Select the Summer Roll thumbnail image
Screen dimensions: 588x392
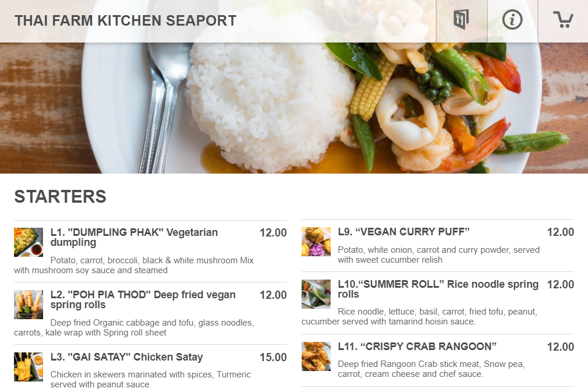[x=316, y=294]
